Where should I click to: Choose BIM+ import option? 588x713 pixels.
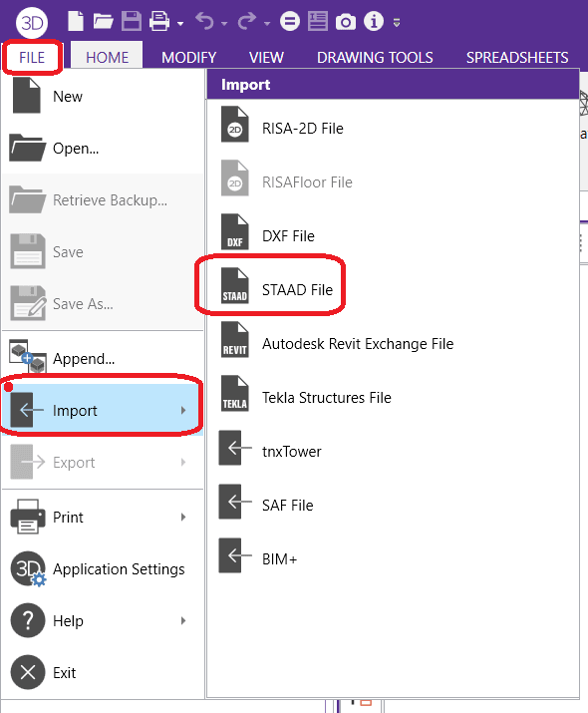[393, 558]
